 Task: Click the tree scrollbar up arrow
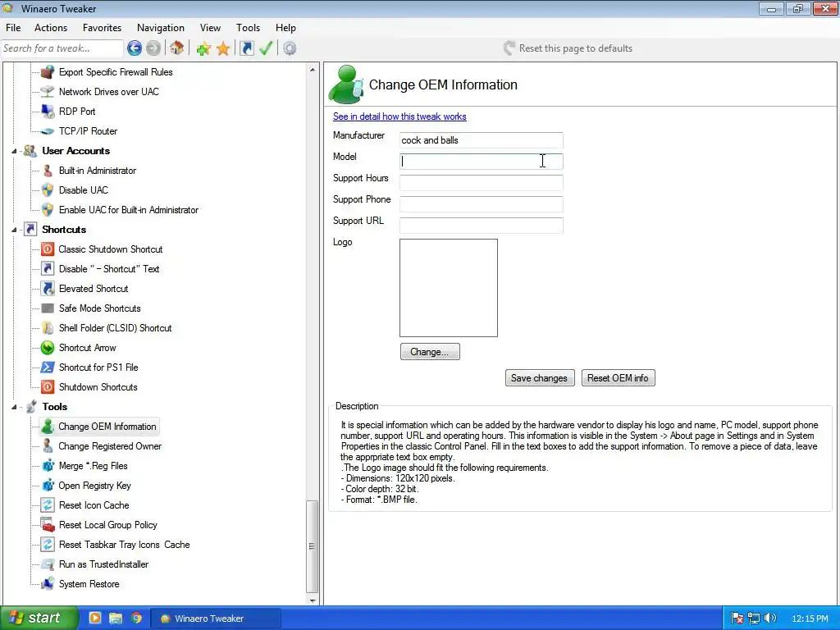click(x=313, y=70)
